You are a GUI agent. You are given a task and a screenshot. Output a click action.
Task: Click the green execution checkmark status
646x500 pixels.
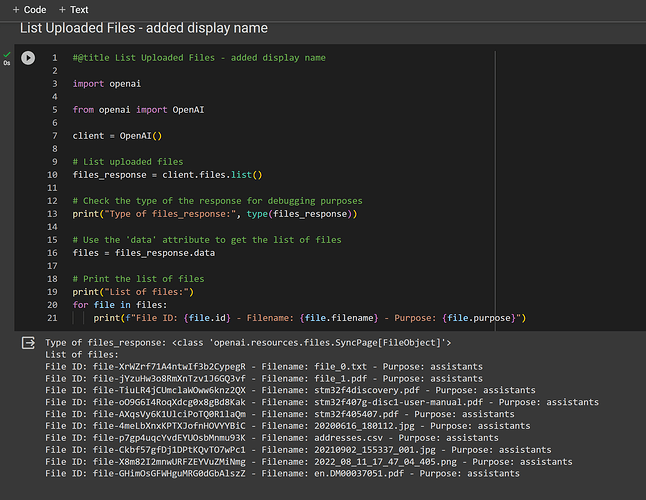pos(7,55)
